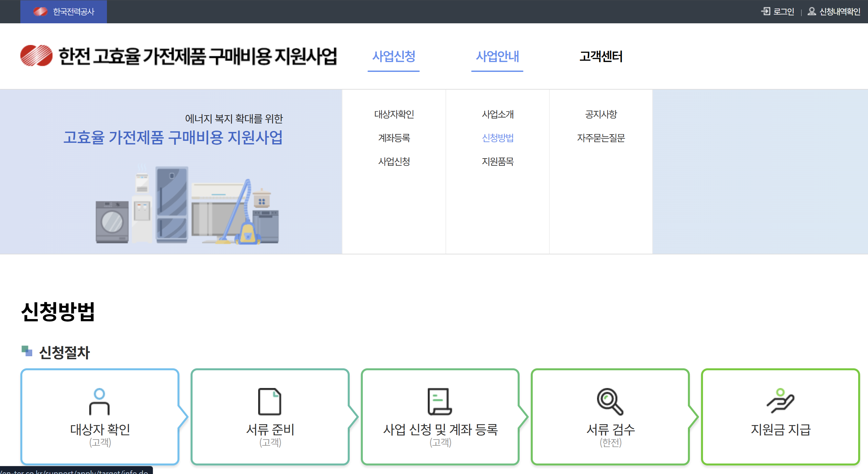Open 지원품목 submenu item
Image resolution: width=868 pixels, height=474 pixels.
pyautogui.click(x=497, y=162)
